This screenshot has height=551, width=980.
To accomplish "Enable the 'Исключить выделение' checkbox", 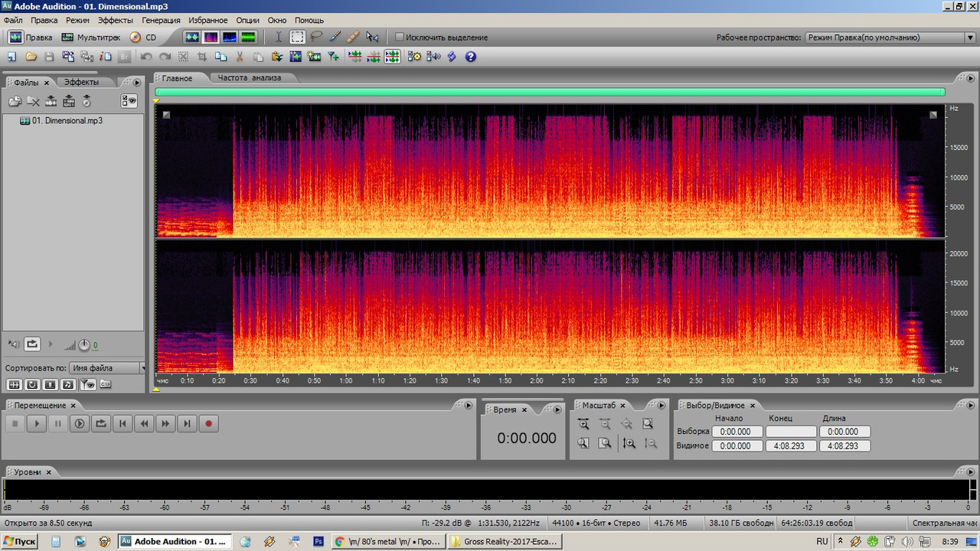I will tap(399, 37).
